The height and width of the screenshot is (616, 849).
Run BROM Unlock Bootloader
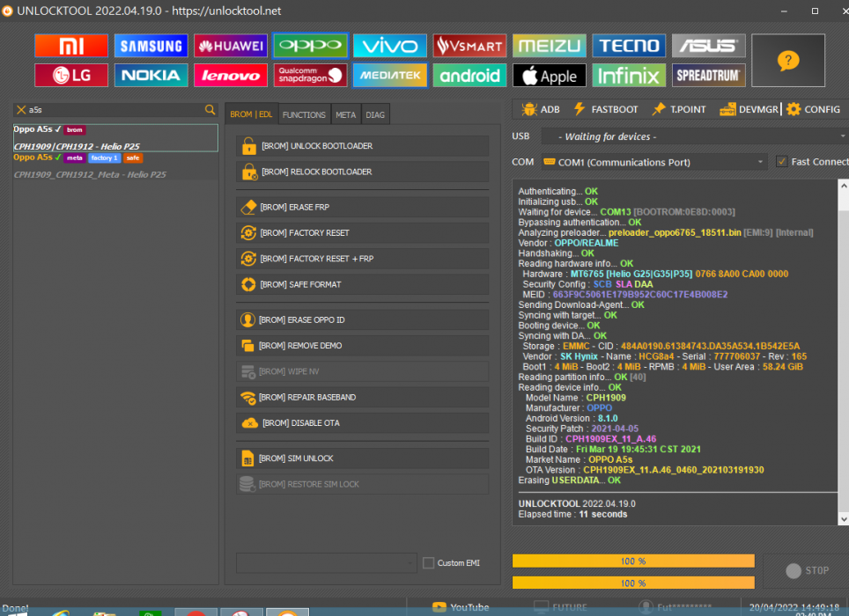click(x=362, y=146)
